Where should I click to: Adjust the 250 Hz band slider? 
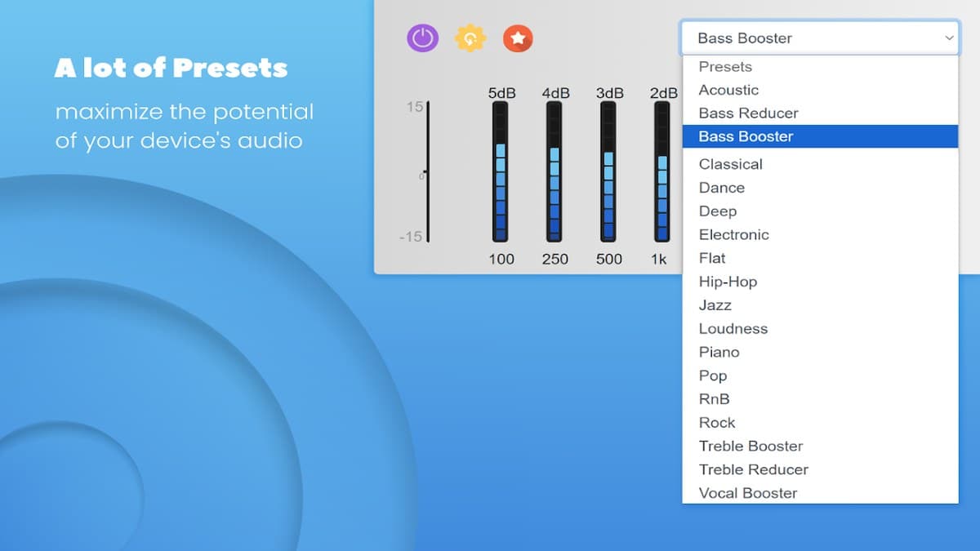[x=555, y=172]
